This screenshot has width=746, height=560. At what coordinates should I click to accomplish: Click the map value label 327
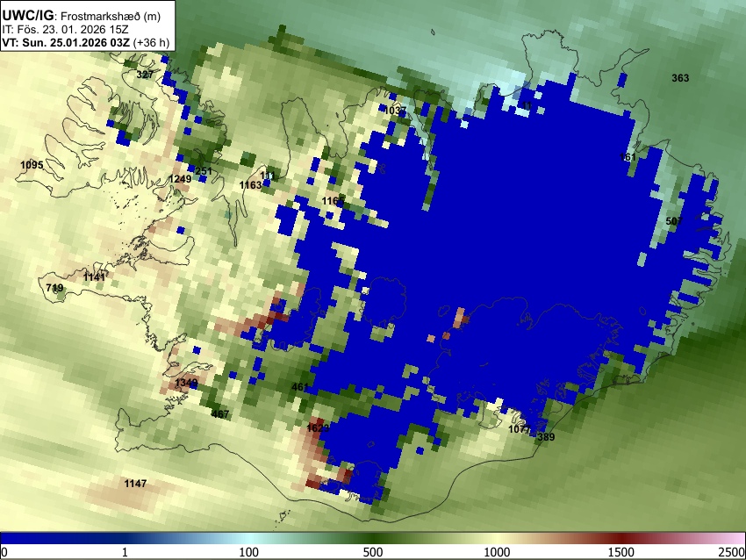(x=145, y=75)
